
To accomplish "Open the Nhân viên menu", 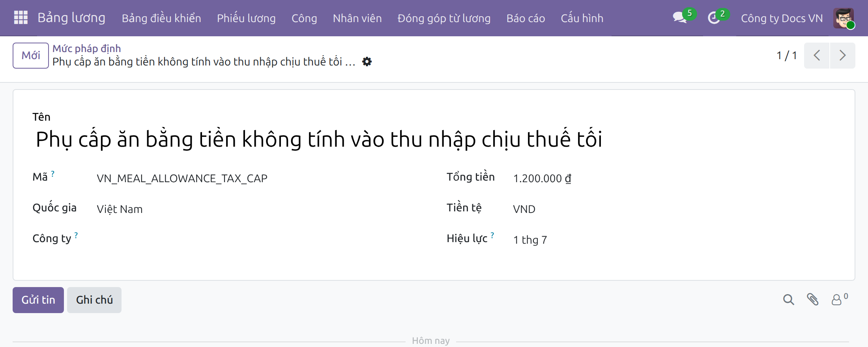I will click(x=357, y=18).
